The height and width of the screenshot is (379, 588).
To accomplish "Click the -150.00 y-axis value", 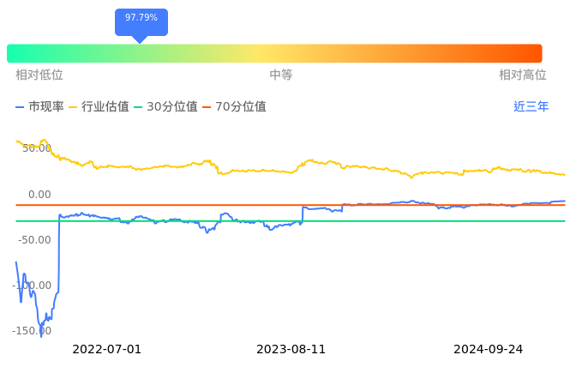I will (x=33, y=331).
